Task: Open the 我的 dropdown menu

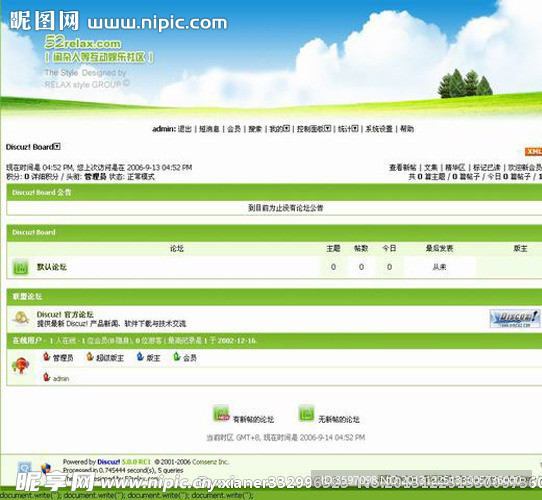Action: tap(287, 129)
